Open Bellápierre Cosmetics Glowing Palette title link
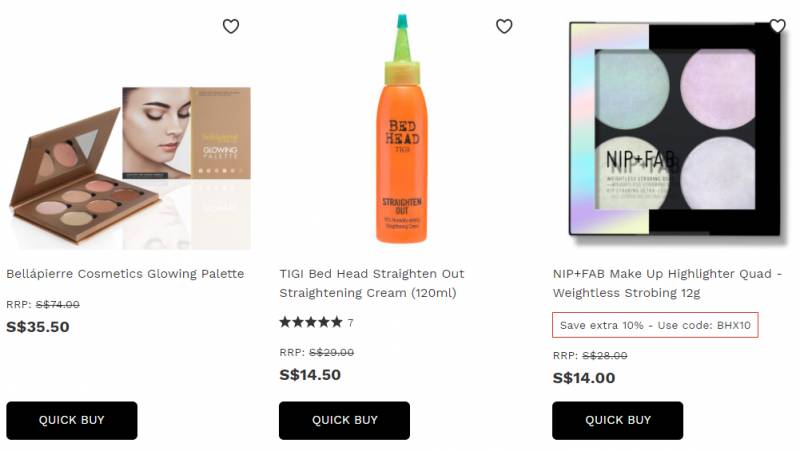Image resolution: width=800 pixels, height=451 pixels. 125,274
